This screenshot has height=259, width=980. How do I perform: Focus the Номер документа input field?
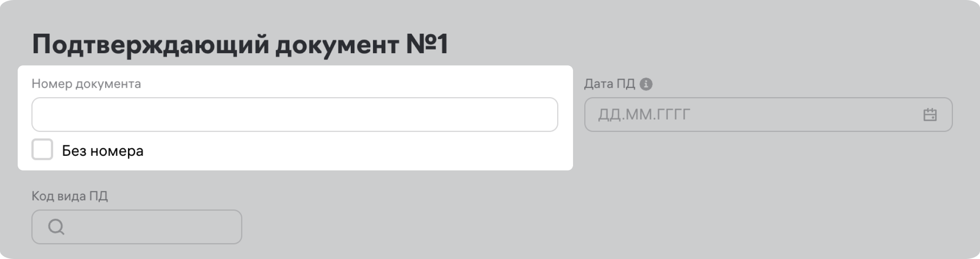294,115
